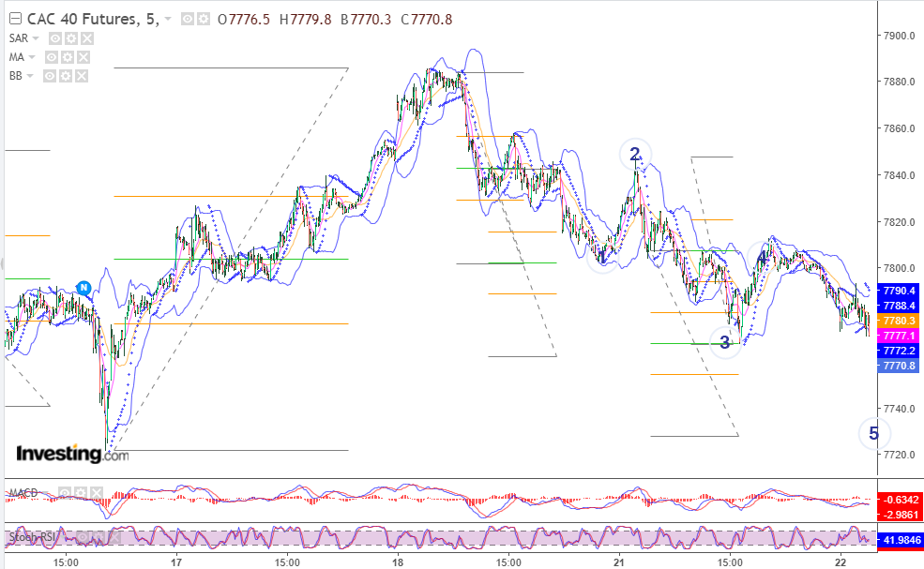This screenshot has height=569, width=924.
Task: Hide the SAR indicator with its eye icon
Action: click(54, 38)
